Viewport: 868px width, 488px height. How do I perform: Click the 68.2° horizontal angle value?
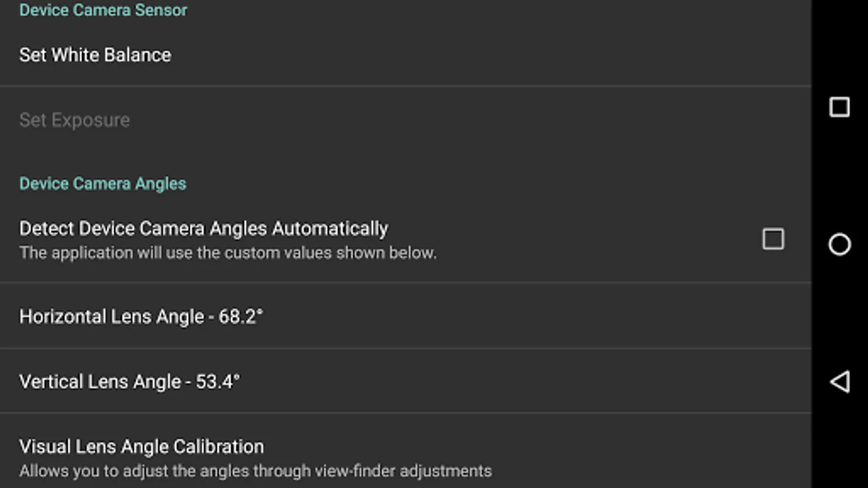[x=240, y=317]
